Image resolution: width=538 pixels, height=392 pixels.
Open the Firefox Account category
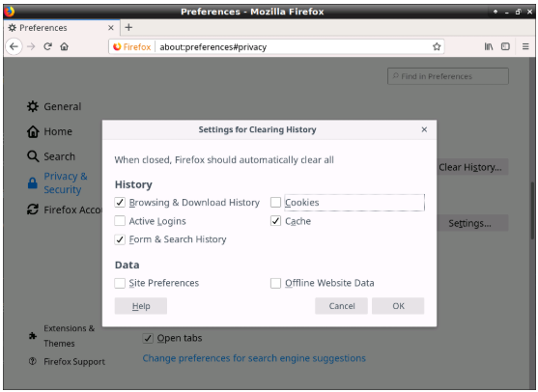(x=72, y=210)
